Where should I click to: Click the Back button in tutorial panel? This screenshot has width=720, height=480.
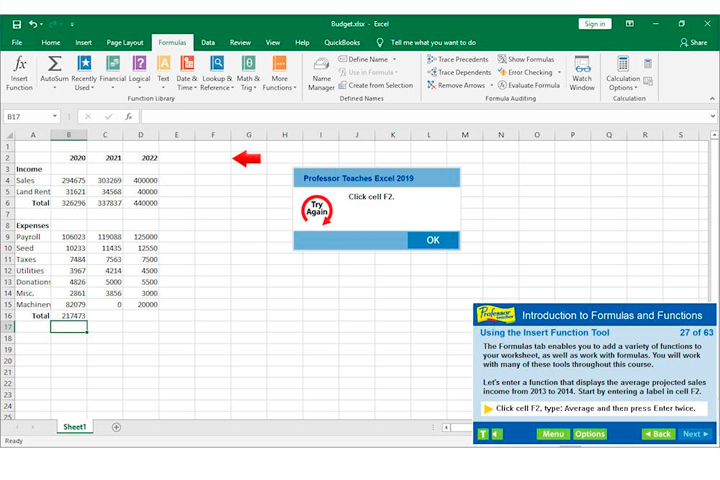pyautogui.click(x=658, y=434)
